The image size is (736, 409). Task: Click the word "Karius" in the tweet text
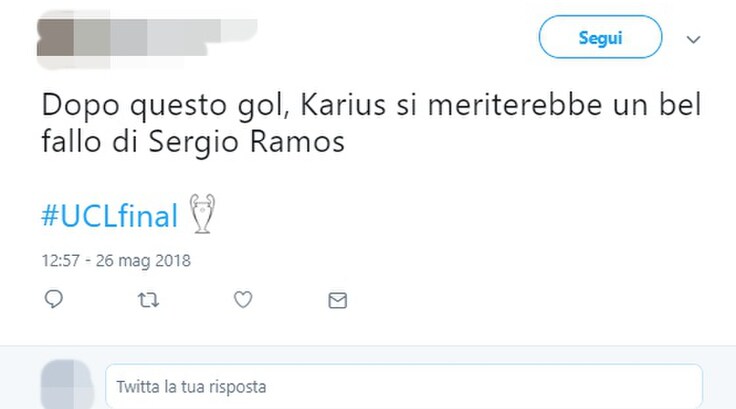pos(343,105)
